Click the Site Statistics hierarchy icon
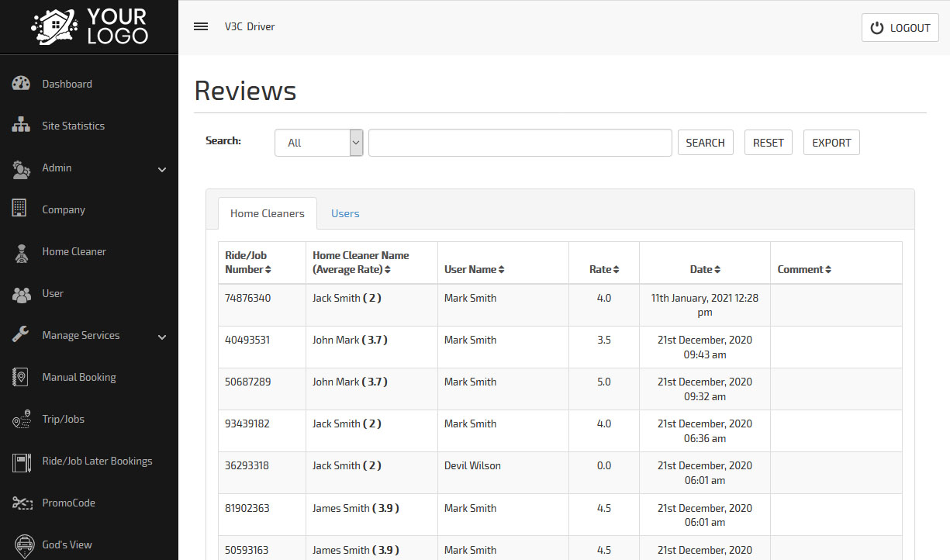Screen dimensions: 950x560 click(21, 126)
